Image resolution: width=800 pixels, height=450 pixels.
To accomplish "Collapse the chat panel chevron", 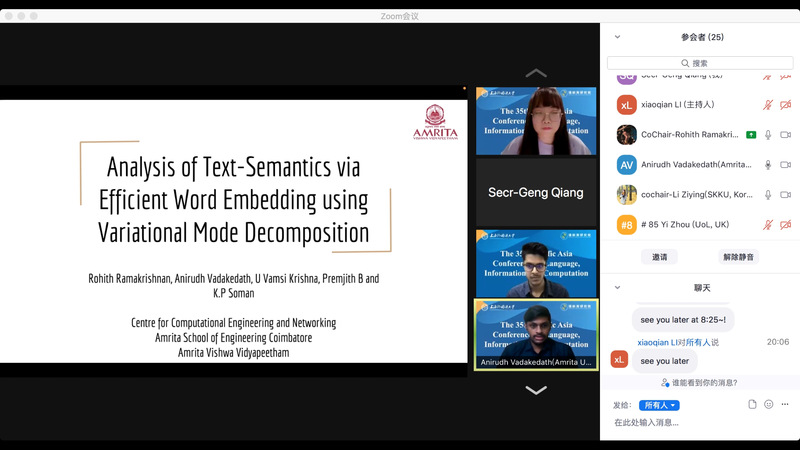I will click(617, 288).
